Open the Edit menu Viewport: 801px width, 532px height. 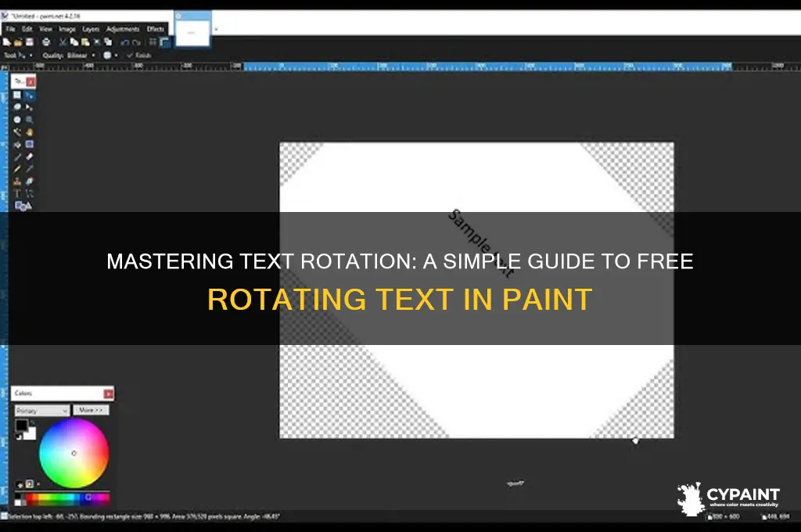[x=27, y=29]
